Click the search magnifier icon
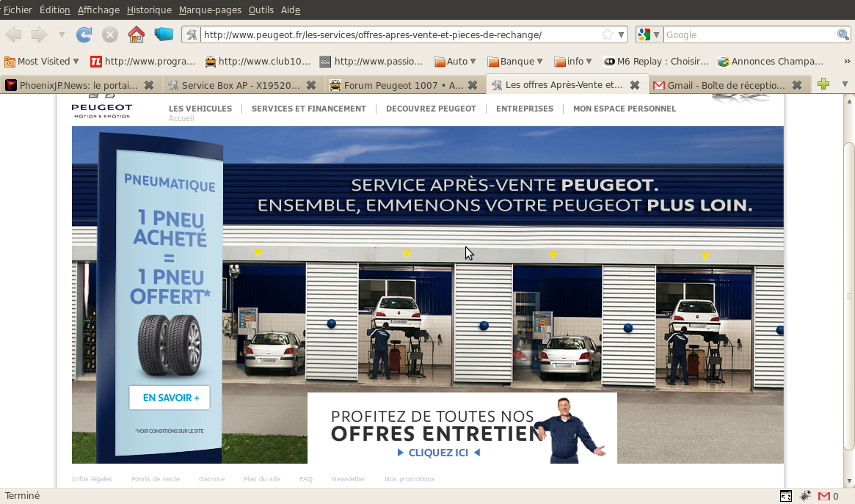 (x=843, y=35)
